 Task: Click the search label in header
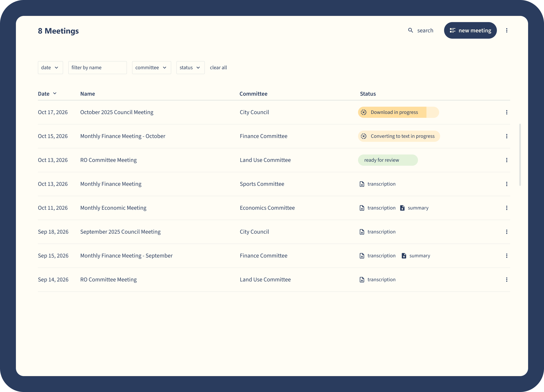(x=425, y=30)
